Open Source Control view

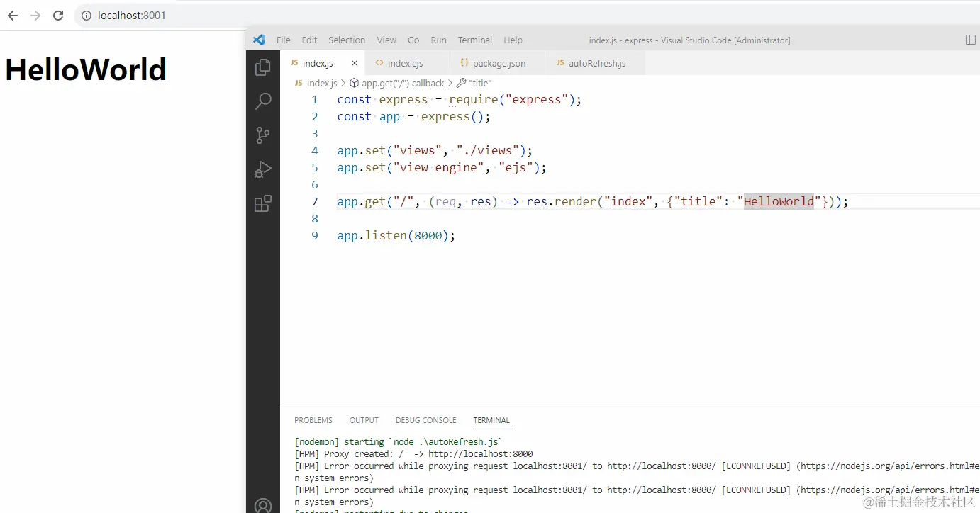pyautogui.click(x=263, y=135)
